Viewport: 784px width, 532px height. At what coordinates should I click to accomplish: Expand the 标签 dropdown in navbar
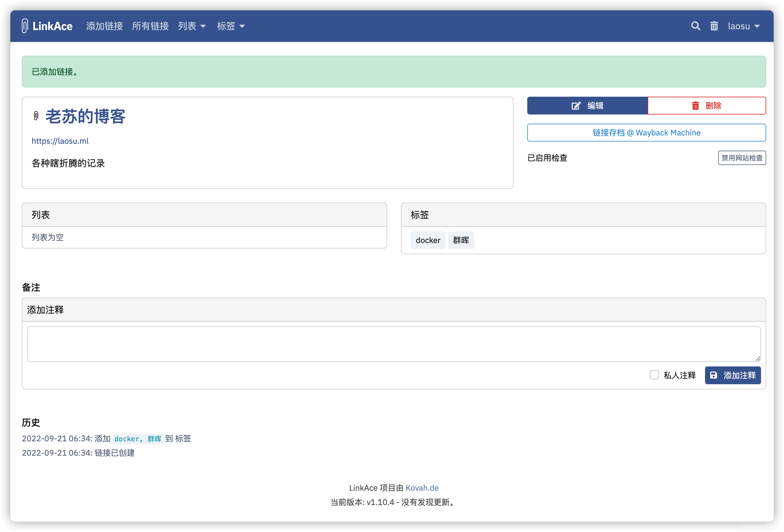231,26
